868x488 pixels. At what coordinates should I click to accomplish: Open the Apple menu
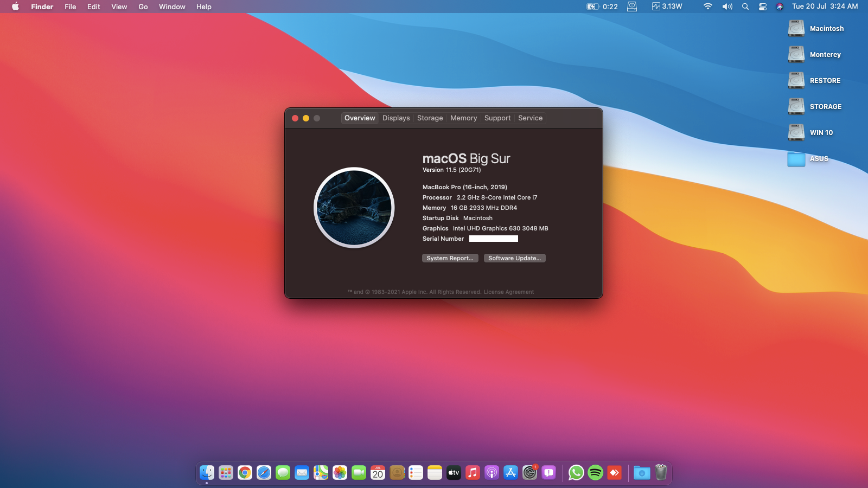[15, 7]
